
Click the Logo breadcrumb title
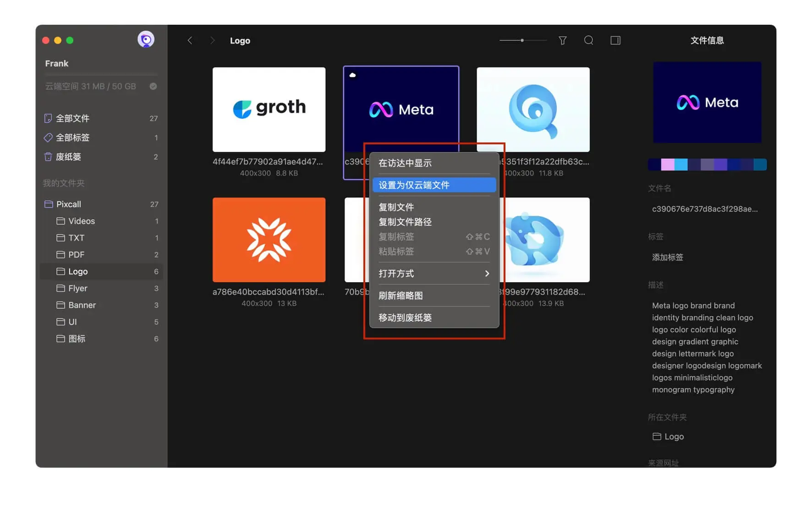(x=240, y=40)
